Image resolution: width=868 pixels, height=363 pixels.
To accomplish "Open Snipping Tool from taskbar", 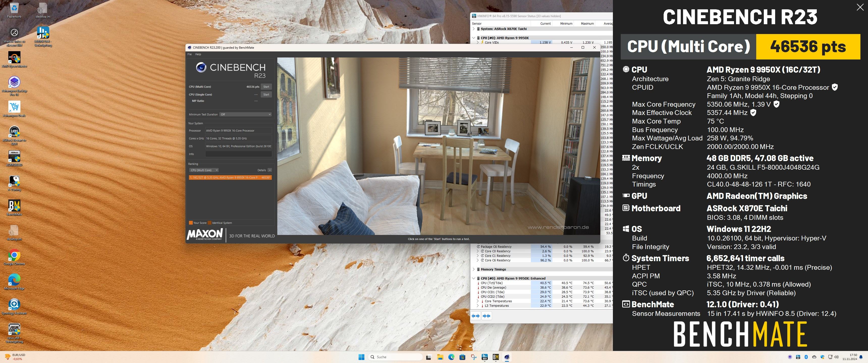I will [x=474, y=357].
